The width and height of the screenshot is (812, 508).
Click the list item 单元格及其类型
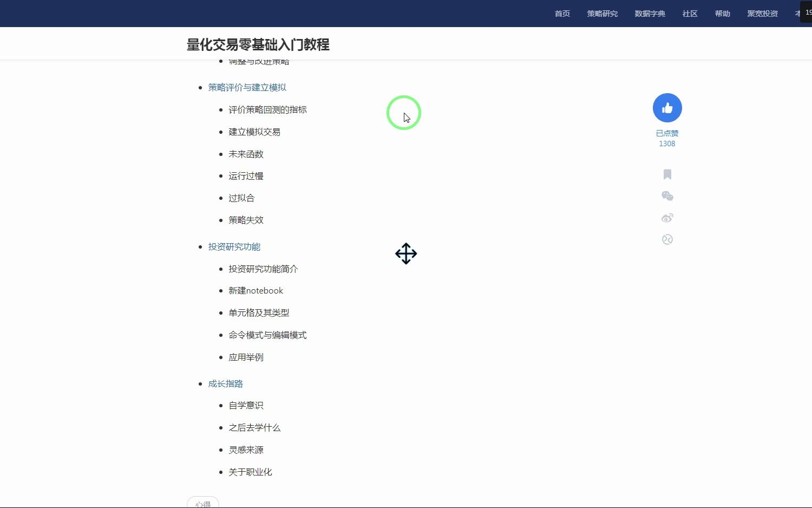(x=259, y=312)
